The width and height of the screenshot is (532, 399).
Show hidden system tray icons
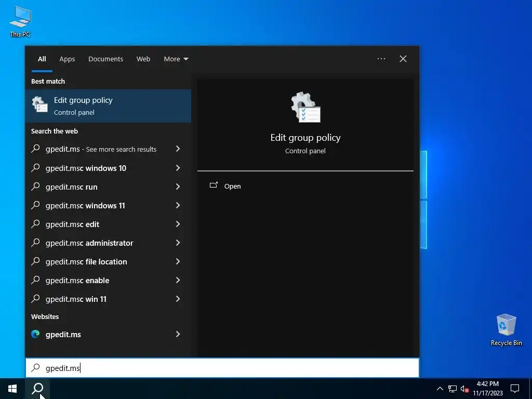click(x=440, y=389)
